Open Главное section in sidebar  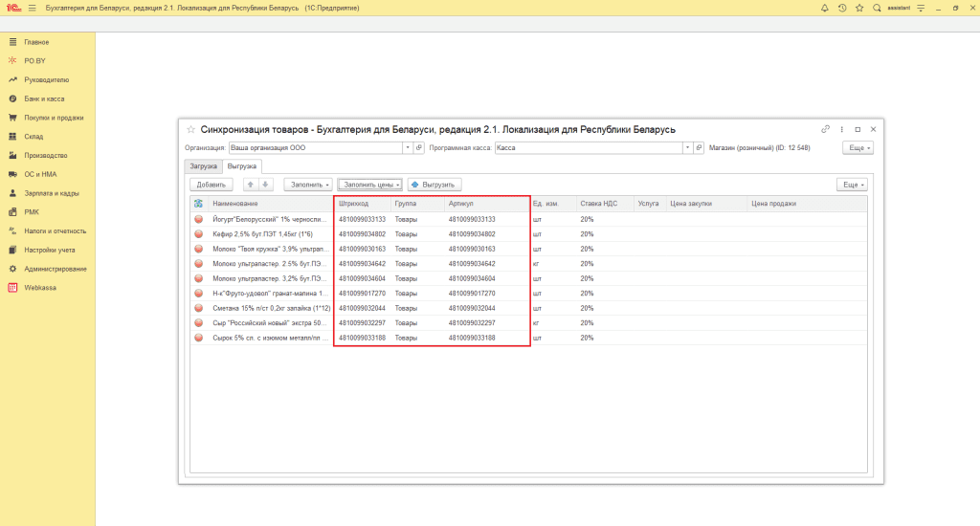pos(36,42)
